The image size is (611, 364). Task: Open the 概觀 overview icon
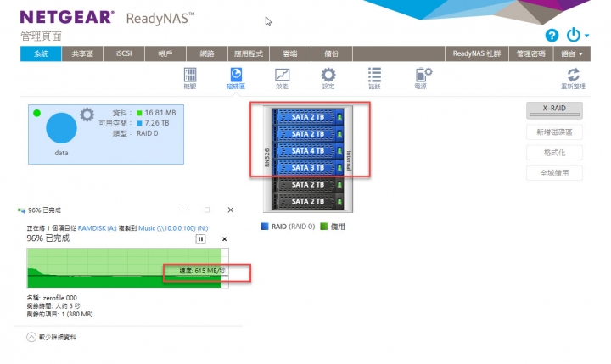click(190, 78)
